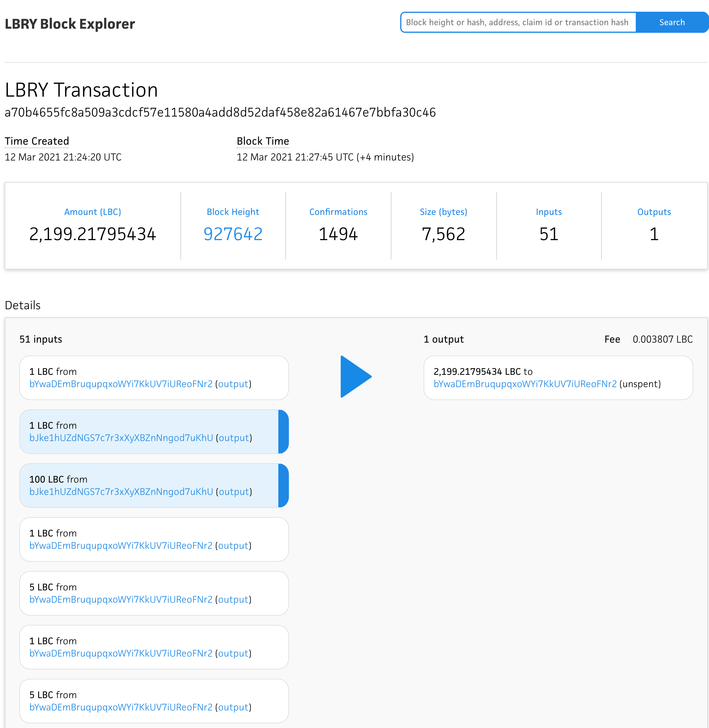709x728 pixels.
Task: Open the address link in the first 1 LBC input
Action: 121,384
